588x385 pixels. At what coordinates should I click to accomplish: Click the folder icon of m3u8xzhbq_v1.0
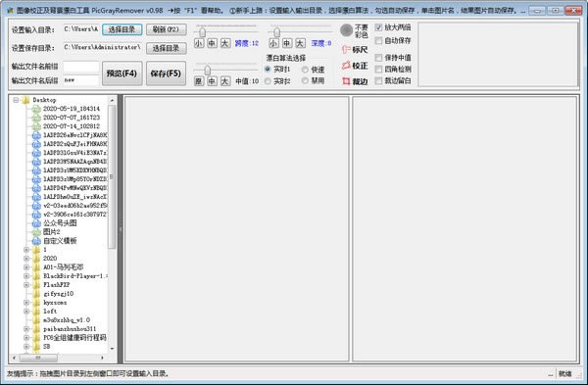click(x=36, y=320)
